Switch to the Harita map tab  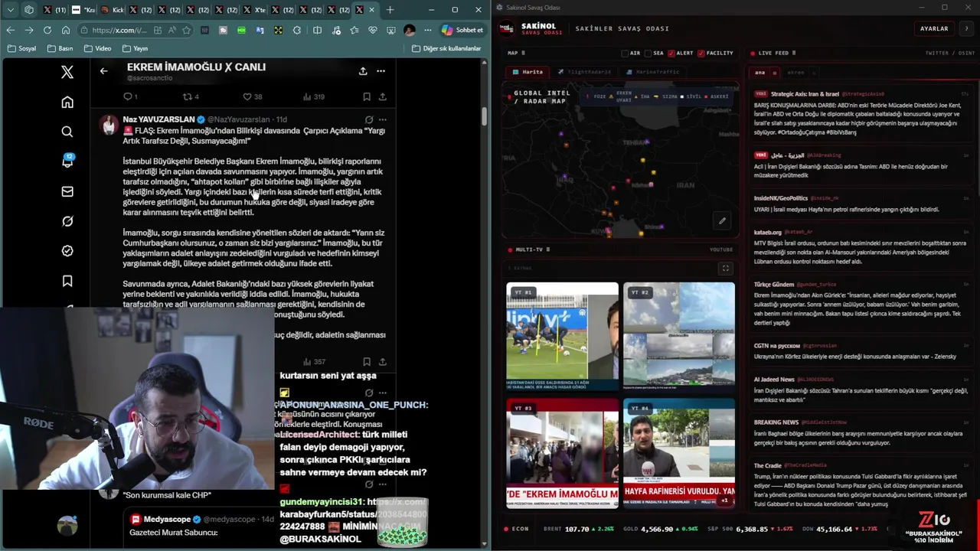528,72
